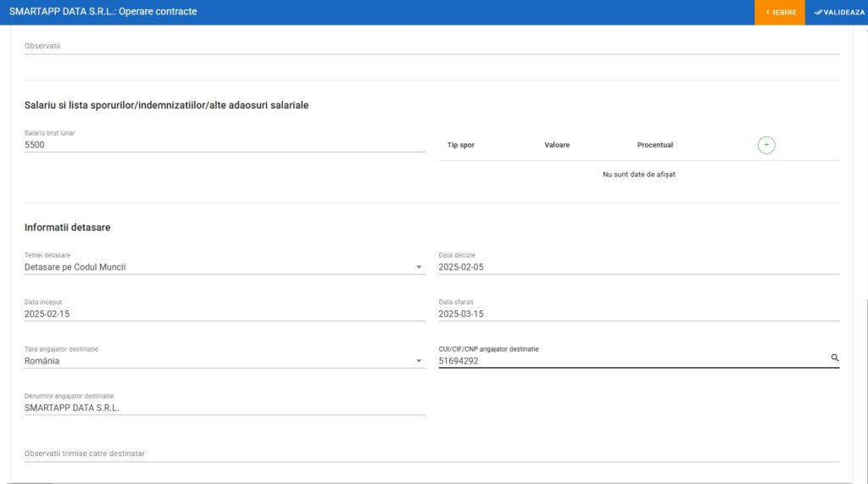Click the 'Nu sunt date de afișat' empty row
This screenshot has width=868, height=484.
tap(638, 175)
